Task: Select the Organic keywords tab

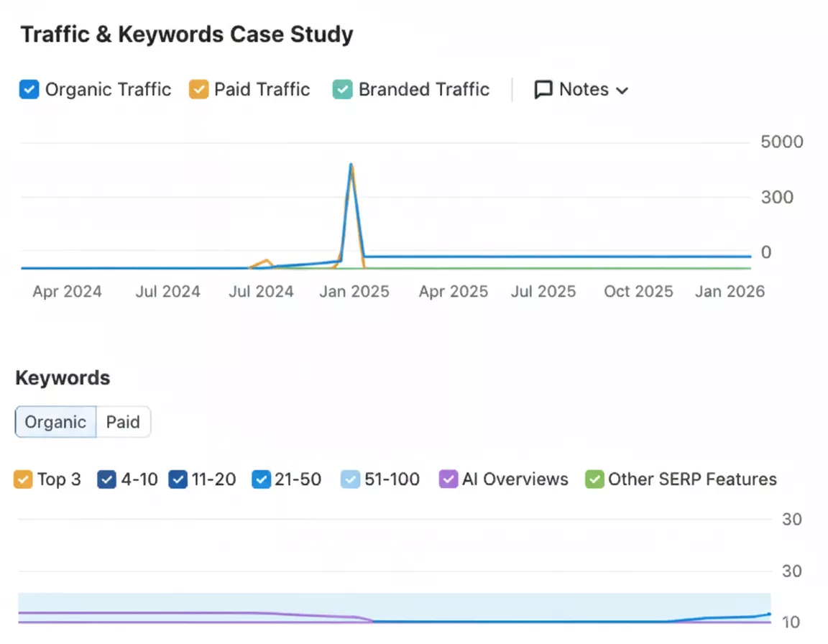Action: coord(55,422)
